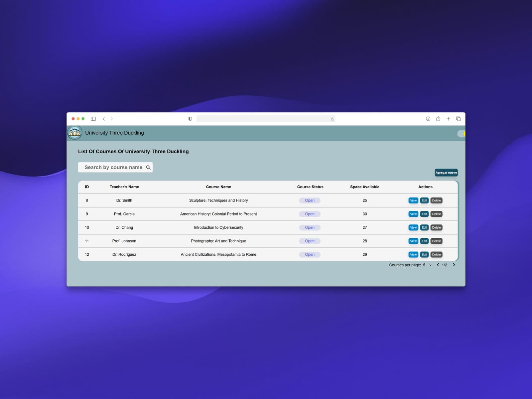View the American History course

pyautogui.click(x=413, y=214)
